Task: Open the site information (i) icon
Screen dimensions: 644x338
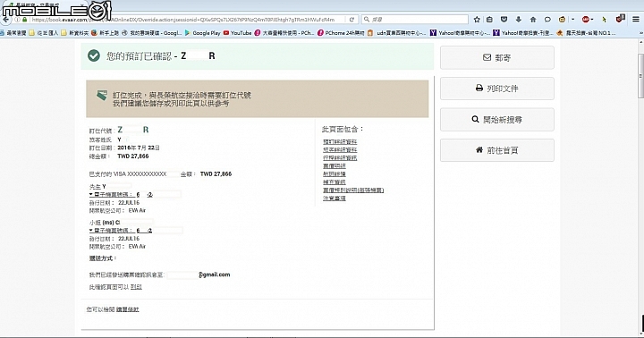Action: coord(17,20)
